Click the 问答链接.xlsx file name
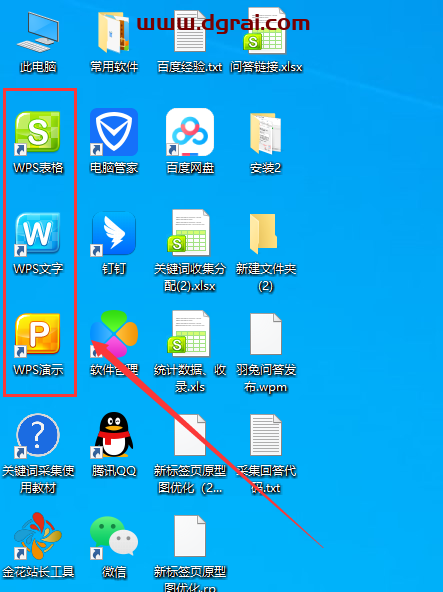The width and height of the screenshot is (443, 592). [x=266, y=68]
